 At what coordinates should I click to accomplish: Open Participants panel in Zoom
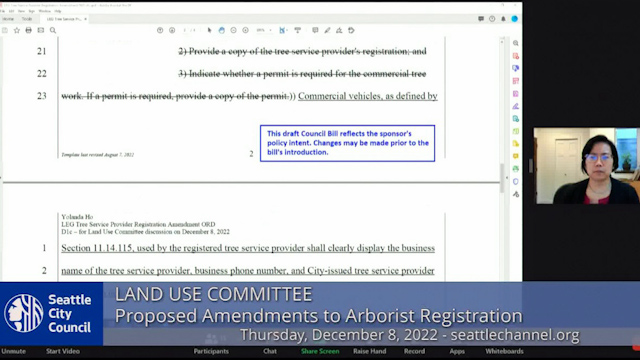(x=211, y=351)
